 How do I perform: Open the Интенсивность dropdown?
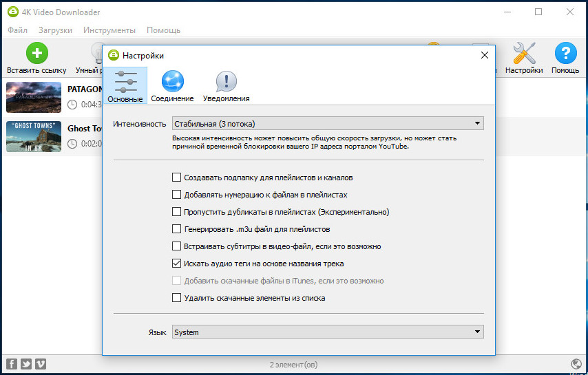(328, 123)
